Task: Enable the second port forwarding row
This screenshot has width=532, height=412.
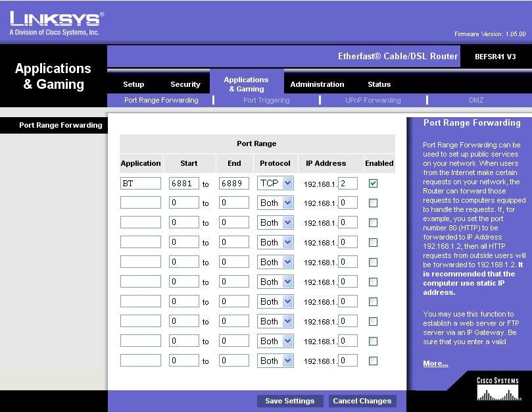Action: [x=373, y=203]
